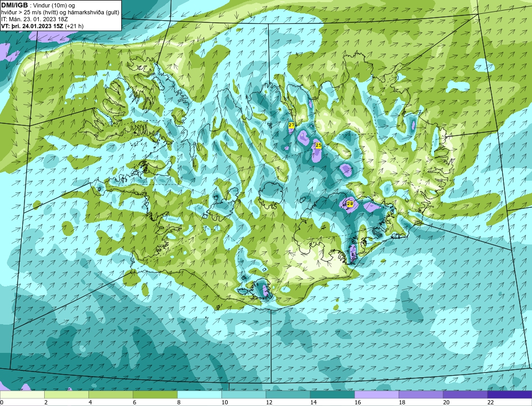This screenshot has height=406, width=532.
Task: Click the 0–2 m/s legend color band
Action: [22, 395]
